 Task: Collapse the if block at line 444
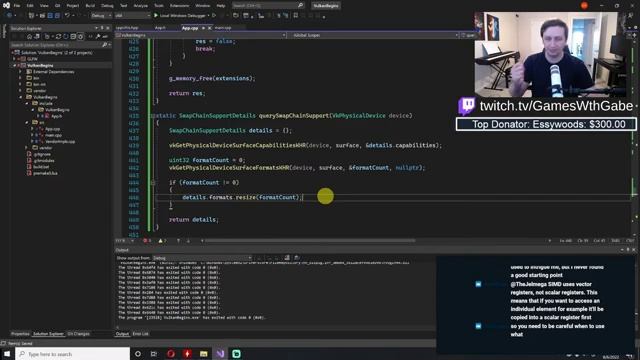tap(153, 182)
